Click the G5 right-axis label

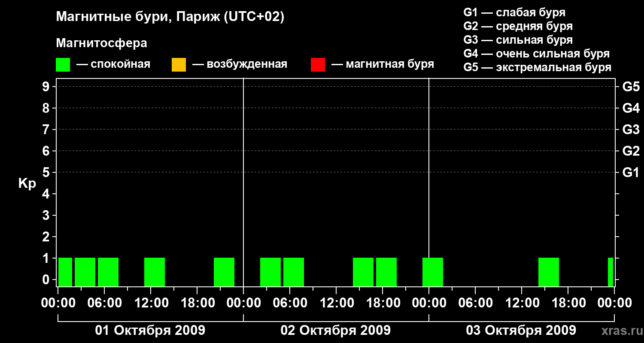pyautogui.click(x=631, y=87)
